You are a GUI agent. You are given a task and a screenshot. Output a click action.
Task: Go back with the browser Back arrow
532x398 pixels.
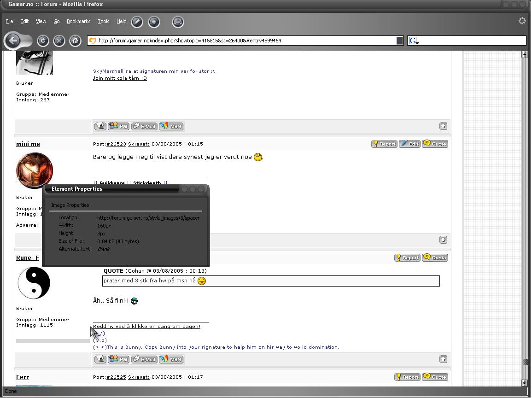click(13, 41)
